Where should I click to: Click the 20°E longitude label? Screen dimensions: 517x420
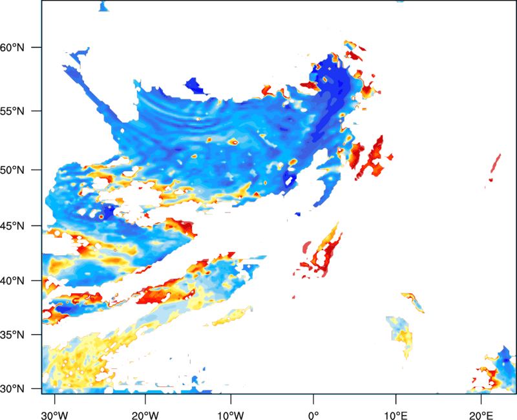click(481, 415)
